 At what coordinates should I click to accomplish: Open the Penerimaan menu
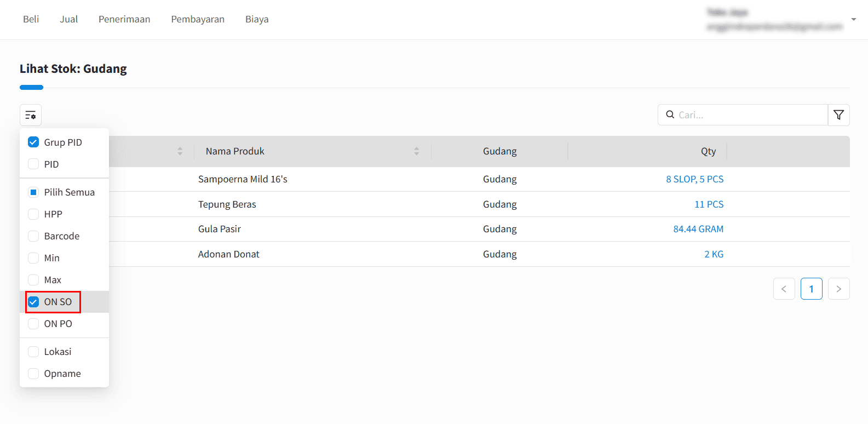[x=124, y=19]
